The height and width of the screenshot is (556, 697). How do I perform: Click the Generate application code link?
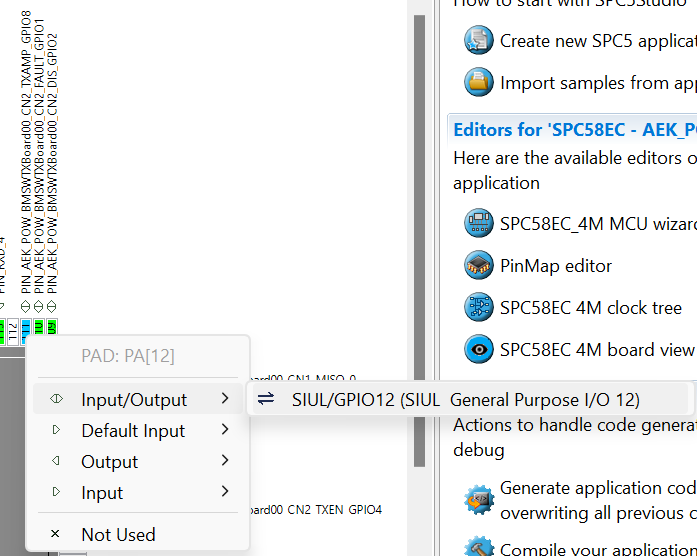[x=598, y=500]
